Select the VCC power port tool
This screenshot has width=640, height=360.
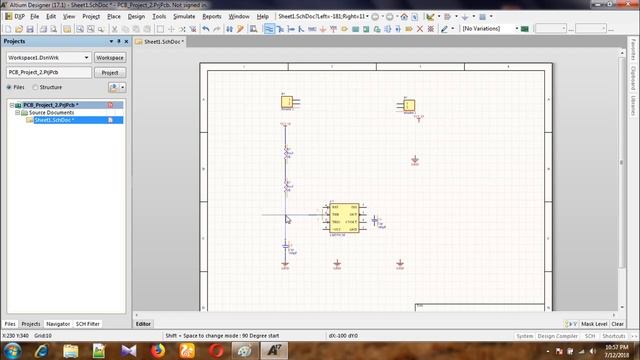tap(333, 29)
